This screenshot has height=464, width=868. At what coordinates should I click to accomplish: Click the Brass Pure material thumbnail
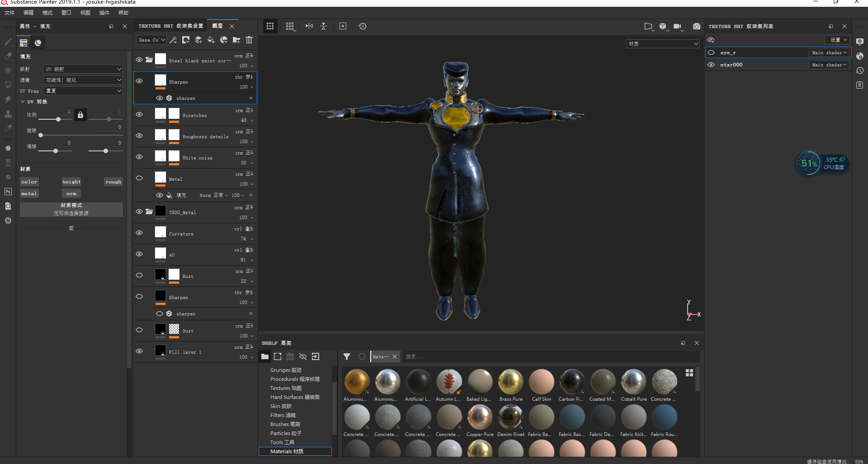(511, 381)
